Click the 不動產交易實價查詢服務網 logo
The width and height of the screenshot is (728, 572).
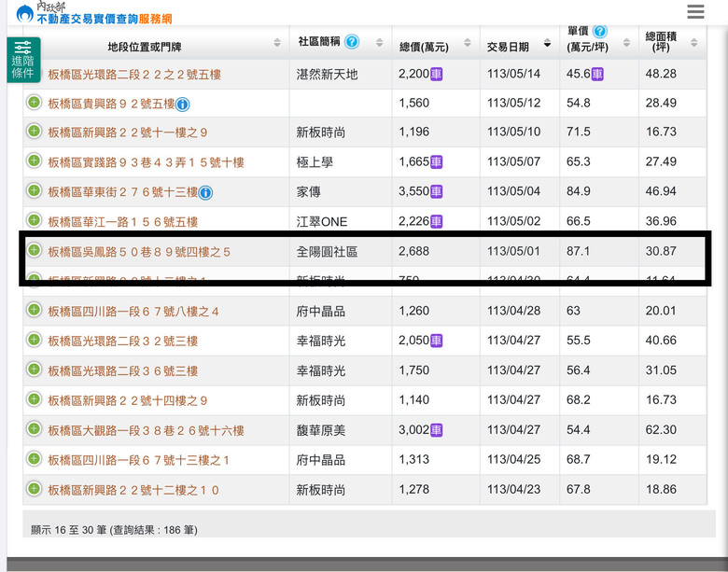pyautogui.click(x=94, y=14)
